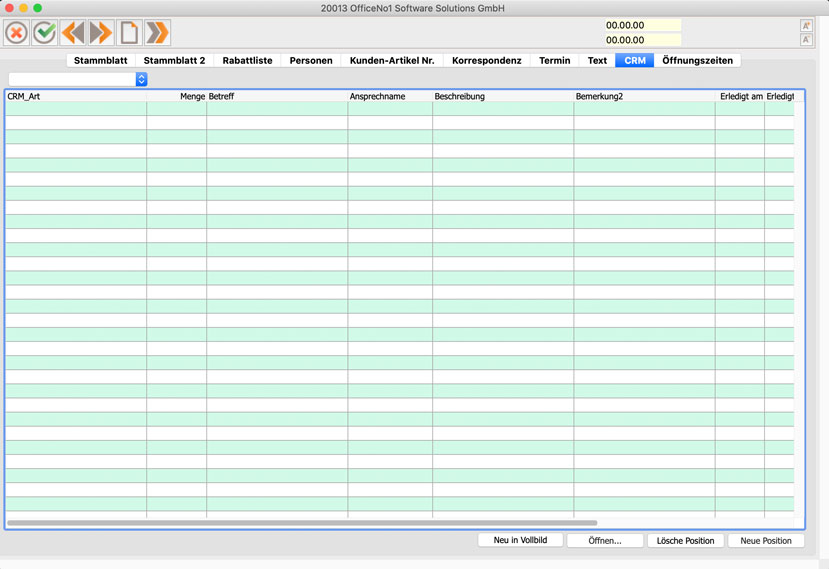Switch to the Stammblatt 2 tab
Screen dimensions: 829x569
[174, 60]
